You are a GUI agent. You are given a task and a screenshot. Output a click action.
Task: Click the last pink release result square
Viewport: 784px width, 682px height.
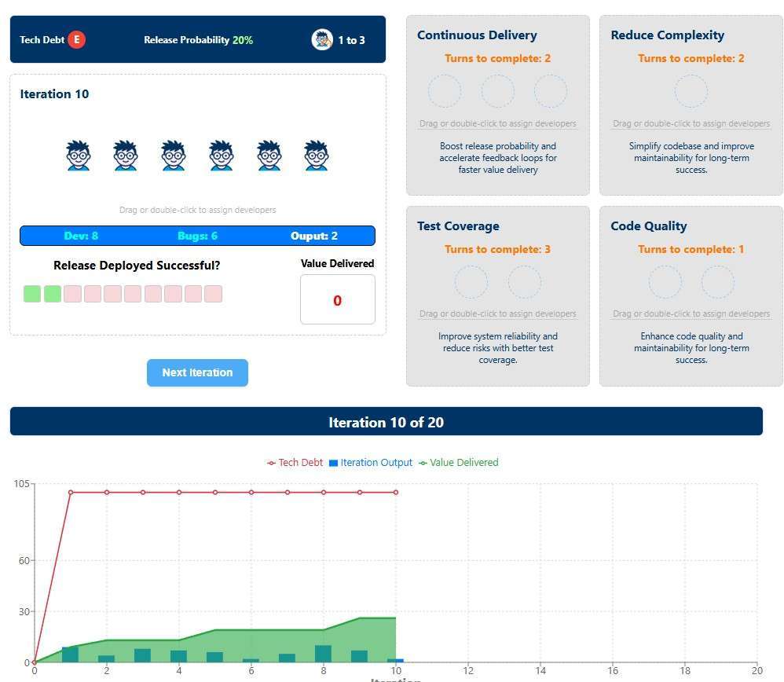(213, 294)
